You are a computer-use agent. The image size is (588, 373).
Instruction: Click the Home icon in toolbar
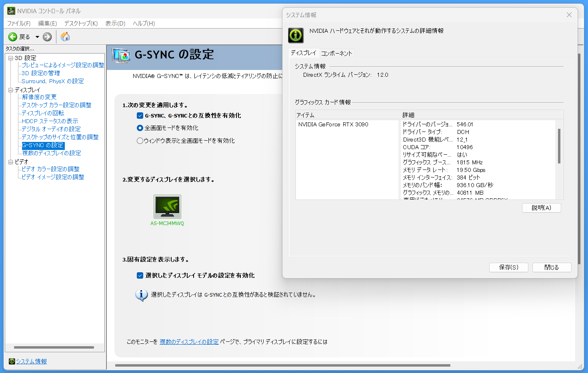tap(65, 37)
